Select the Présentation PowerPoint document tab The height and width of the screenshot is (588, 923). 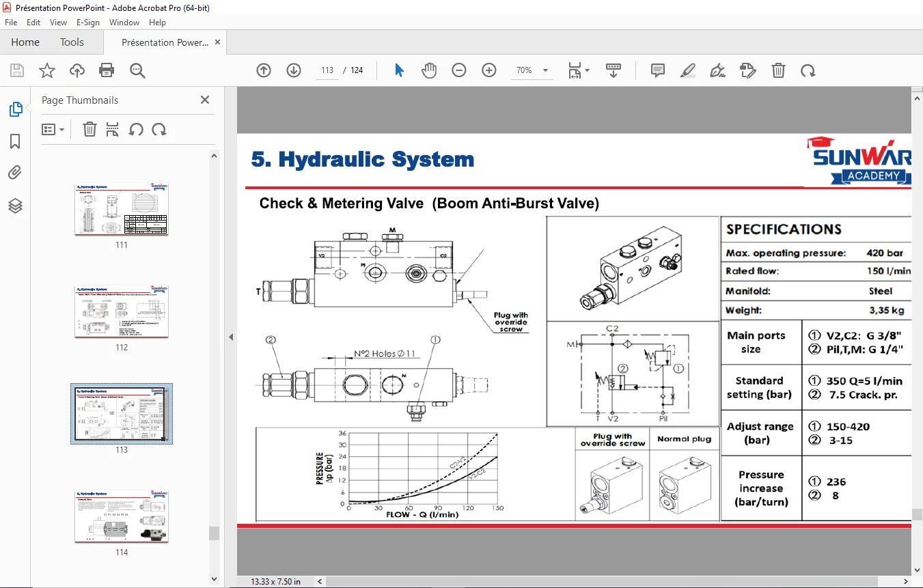click(x=165, y=42)
